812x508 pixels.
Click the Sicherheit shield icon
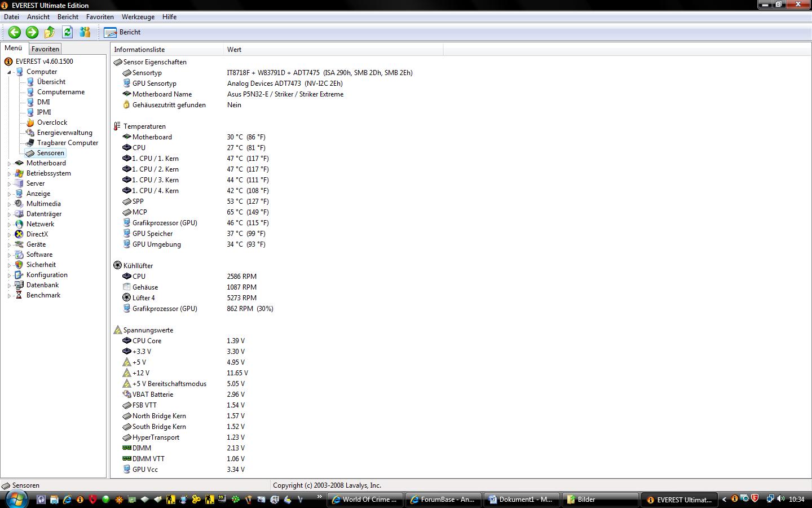point(19,265)
